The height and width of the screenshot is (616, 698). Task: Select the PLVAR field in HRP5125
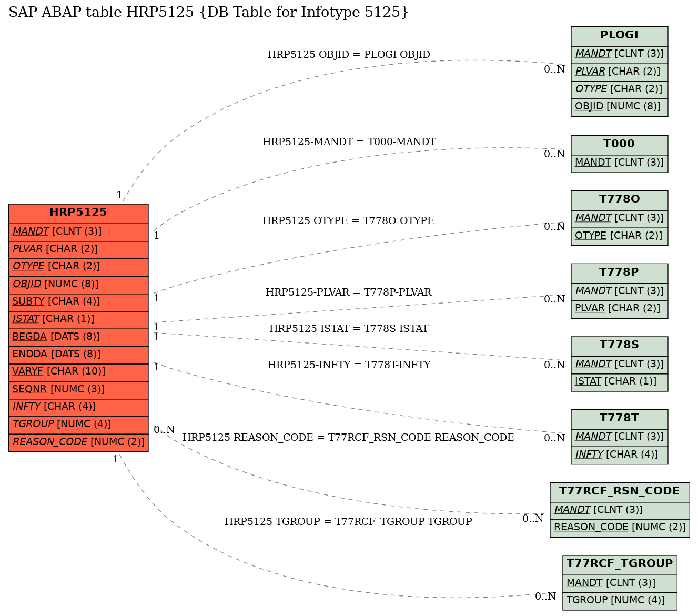click(78, 249)
